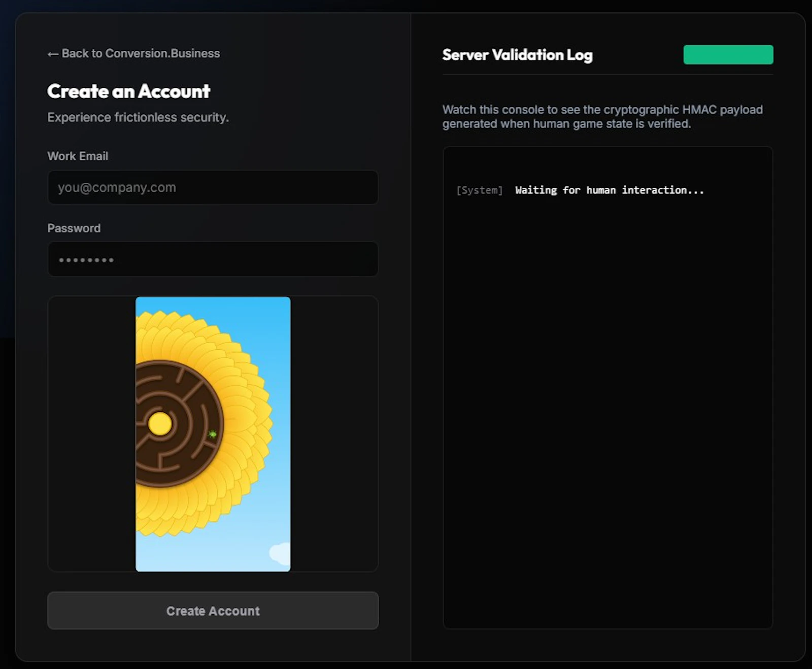
Task: Select the 'Server Validation Log' heading
Action: click(x=517, y=55)
